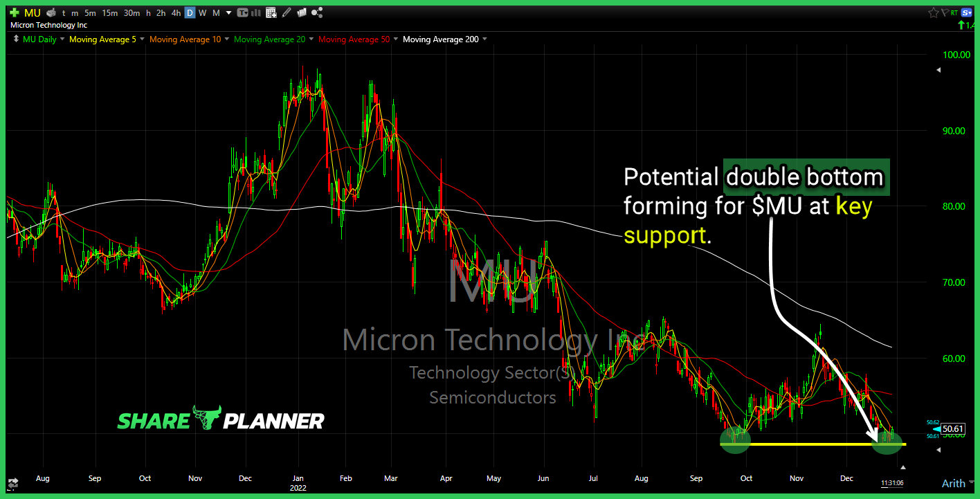The image size is (980, 499).
Task: Click the green plus add-symbol icon
Action: coord(14,12)
